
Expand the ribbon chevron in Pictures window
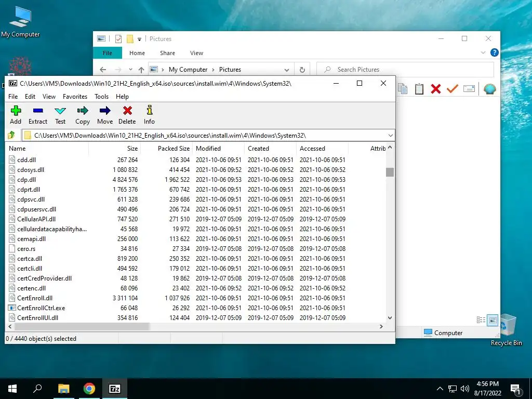tap(483, 52)
